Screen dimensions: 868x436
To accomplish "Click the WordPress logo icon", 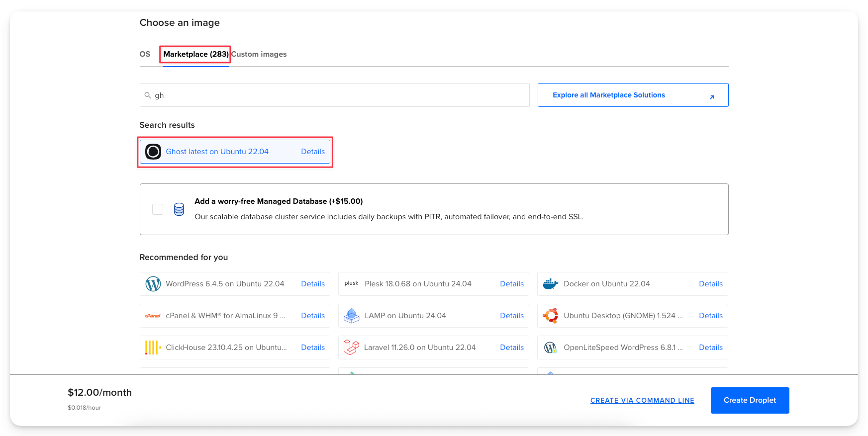I will 153,284.
